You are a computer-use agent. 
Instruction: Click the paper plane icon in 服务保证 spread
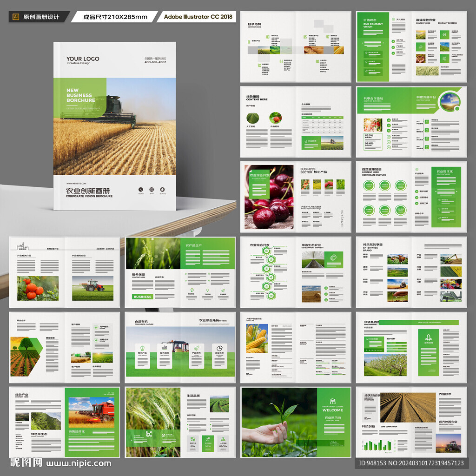click(223, 290)
